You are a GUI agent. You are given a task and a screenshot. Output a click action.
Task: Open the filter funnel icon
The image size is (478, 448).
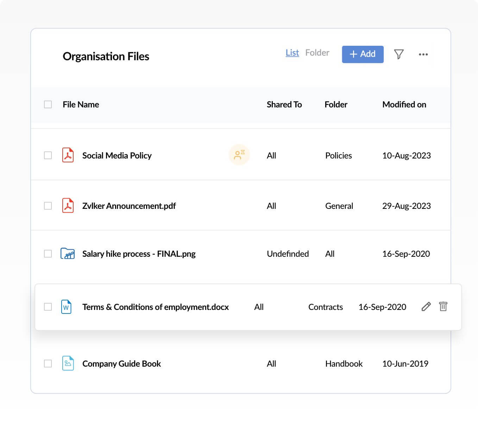point(399,54)
